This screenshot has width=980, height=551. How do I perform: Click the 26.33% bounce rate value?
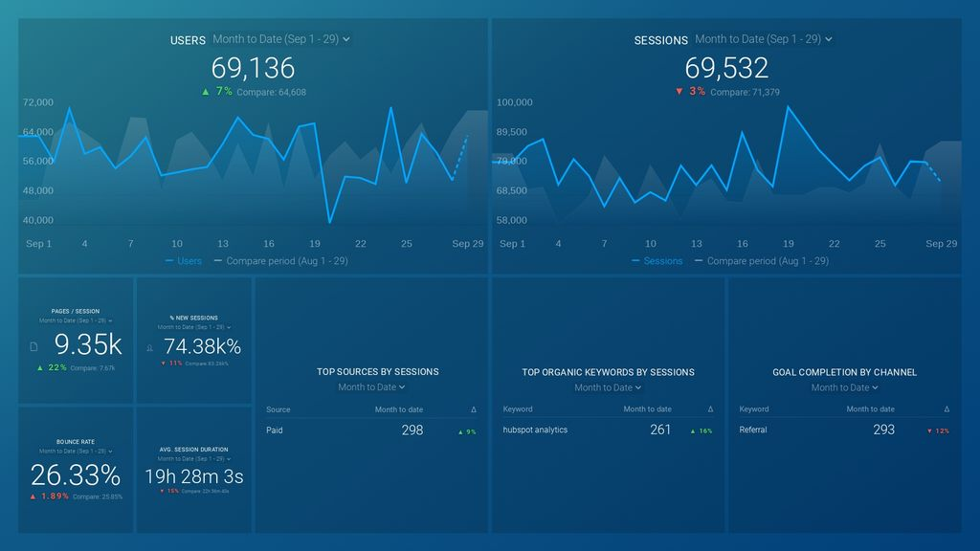pos(76,475)
